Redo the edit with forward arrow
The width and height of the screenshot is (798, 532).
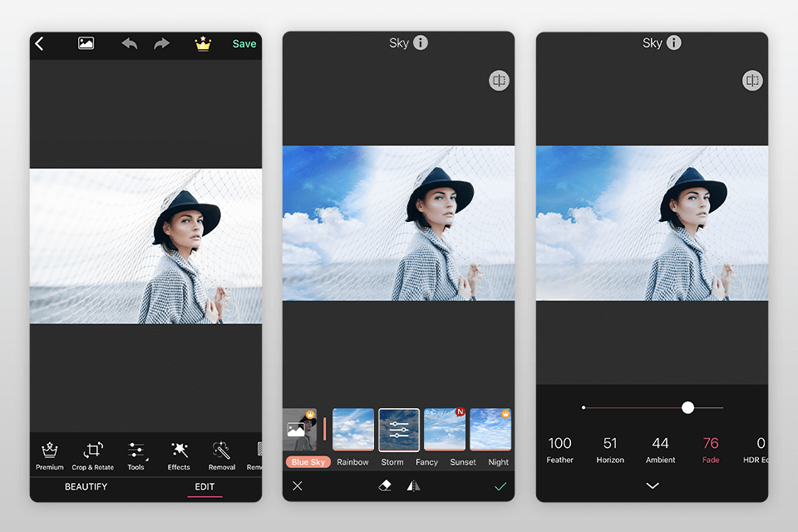point(162,44)
